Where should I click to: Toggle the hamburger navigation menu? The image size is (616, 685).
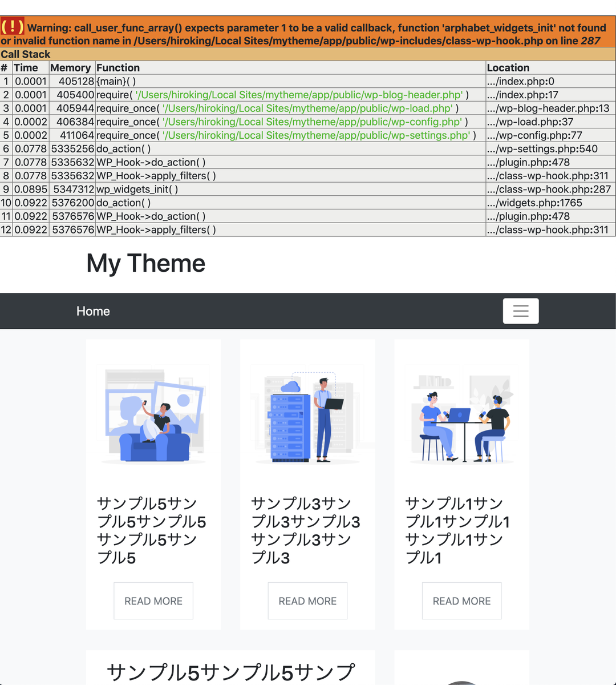point(521,311)
